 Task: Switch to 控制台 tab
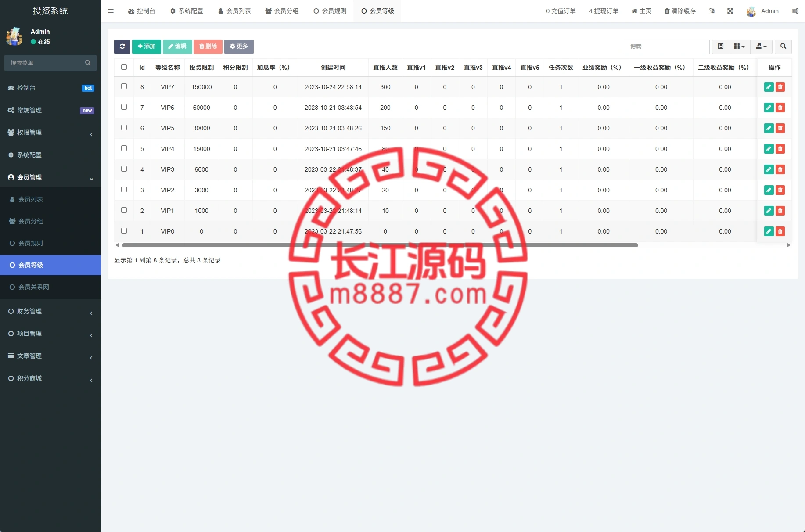pyautogui.click(x=142, y=11)
